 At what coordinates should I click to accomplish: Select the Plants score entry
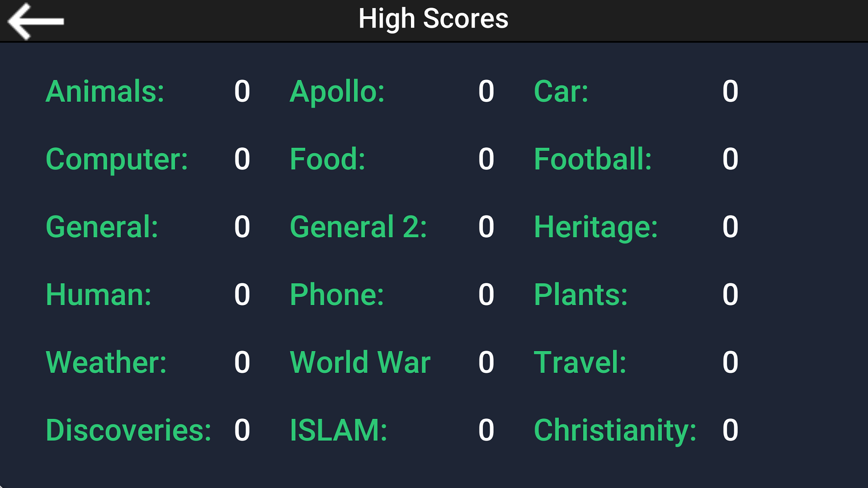(x=581, y=295)
